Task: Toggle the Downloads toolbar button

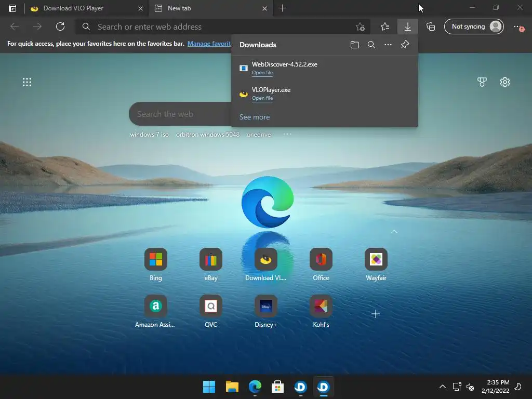Action: point(408,26)
